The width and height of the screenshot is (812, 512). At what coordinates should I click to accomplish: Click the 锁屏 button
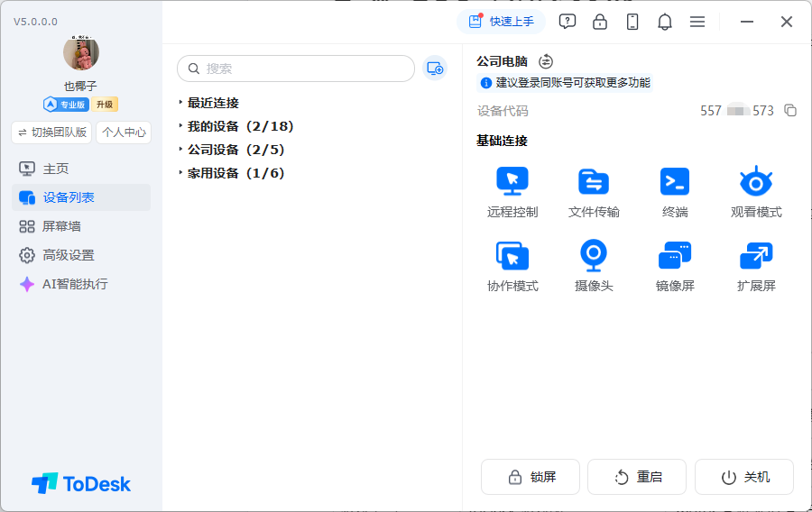coord(531,477)
